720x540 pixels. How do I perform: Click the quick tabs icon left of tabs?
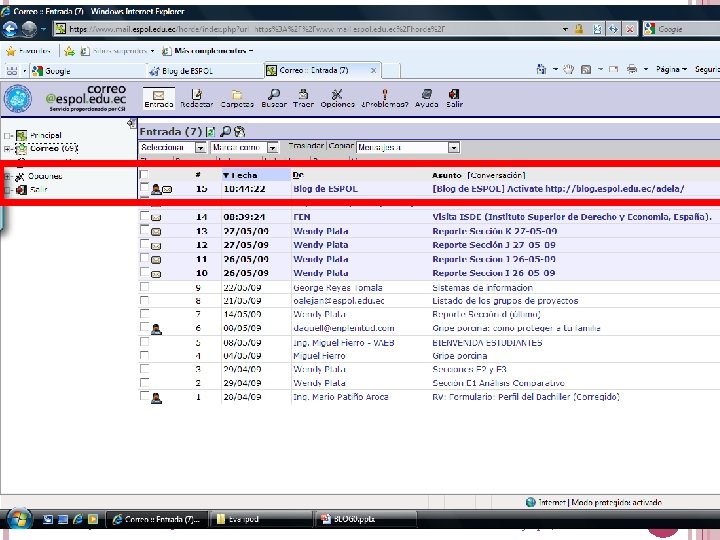(12, 71)
